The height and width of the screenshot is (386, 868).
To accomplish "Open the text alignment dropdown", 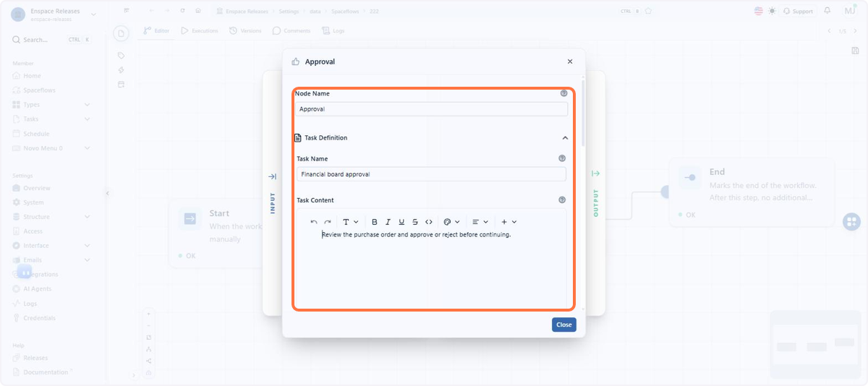I will click(480, 222).
